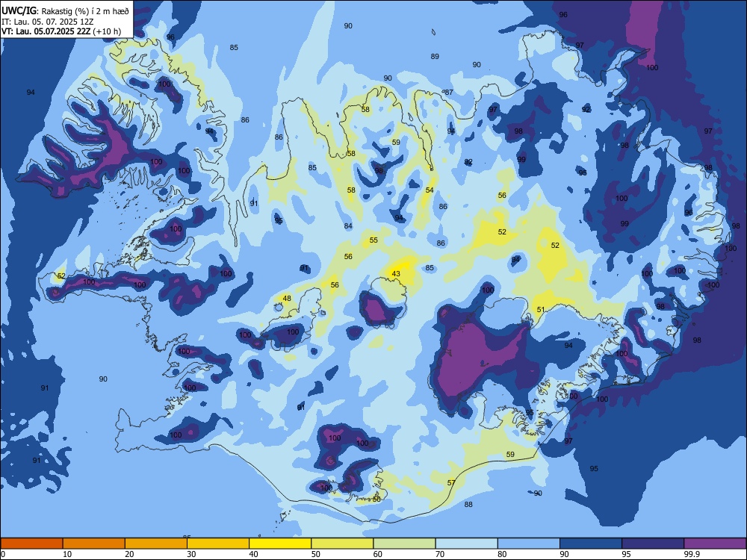This screenshot has width=747, height=560.
Task: Click the 'IT: Lau. 05. 07. 2025 12Z' line
Action: (x=49, y=22)
